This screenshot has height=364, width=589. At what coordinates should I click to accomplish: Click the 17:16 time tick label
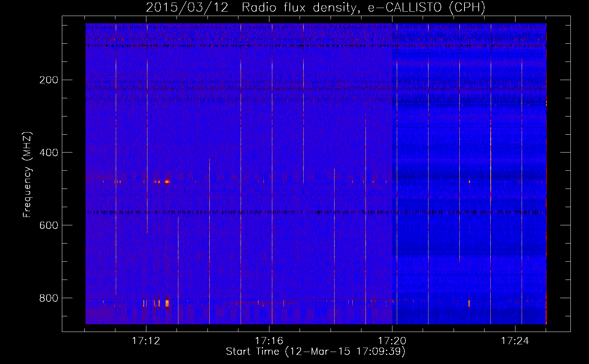269,341
